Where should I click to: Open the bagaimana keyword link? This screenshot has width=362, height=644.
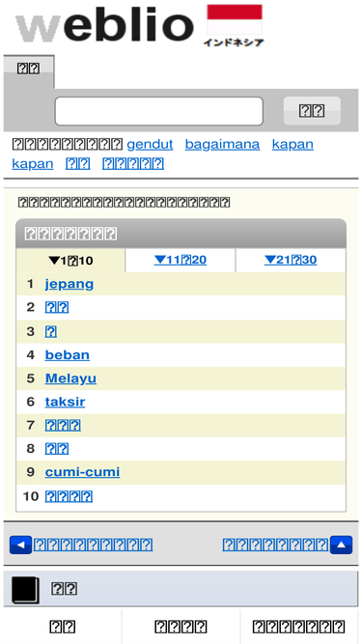click(x=222, y=144)
